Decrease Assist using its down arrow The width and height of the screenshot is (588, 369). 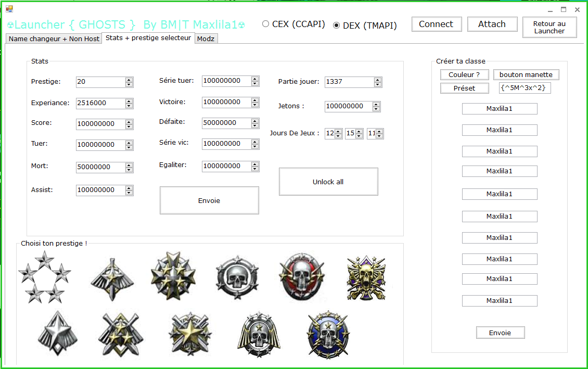tap(129, 193)
